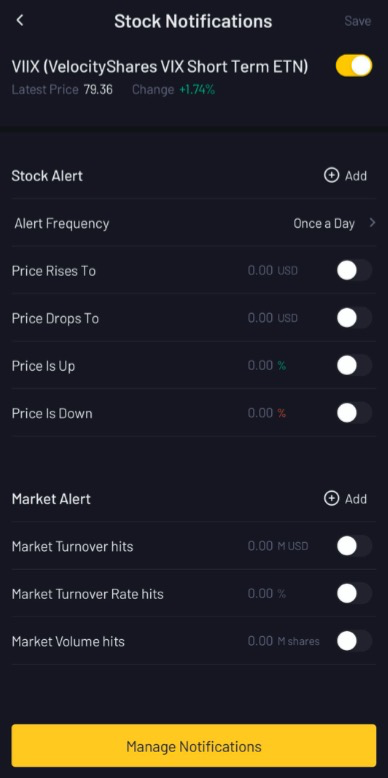Viewport: 388px width, 778px height.
Task: Go back using the top-left arrow
Action: coord(20,20)
